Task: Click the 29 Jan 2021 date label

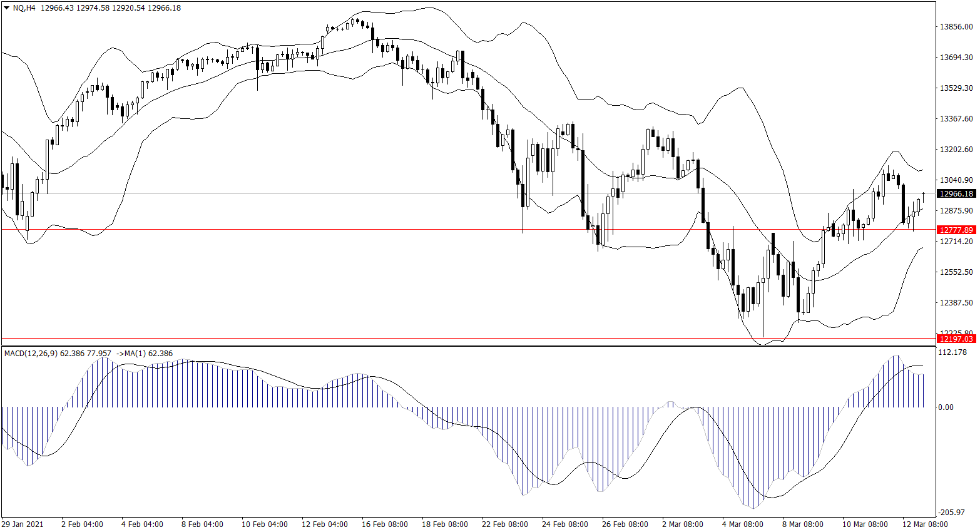Action: click(x=23, y=524)
